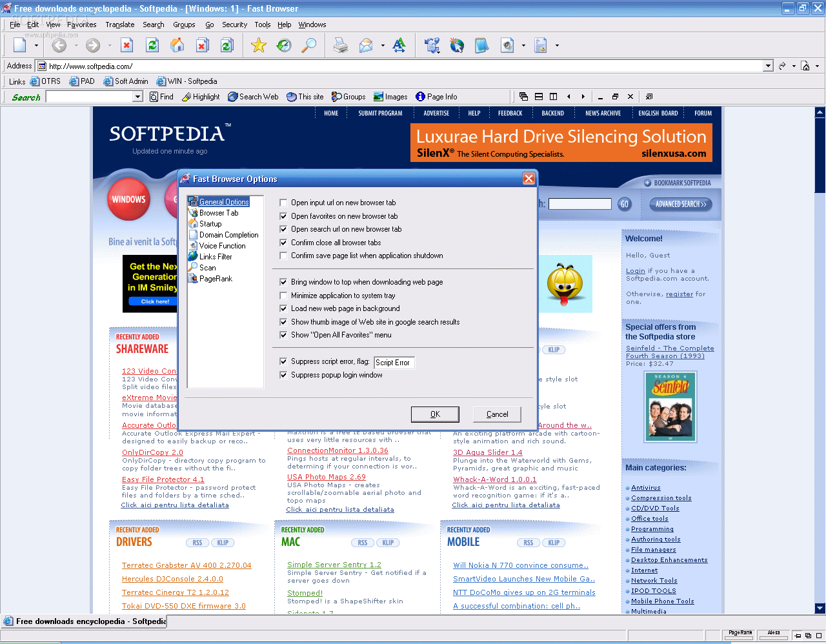This screenshot has height=644, width=826.
Task: Open the Favorites star icon
Action: (x=259, y=45)
